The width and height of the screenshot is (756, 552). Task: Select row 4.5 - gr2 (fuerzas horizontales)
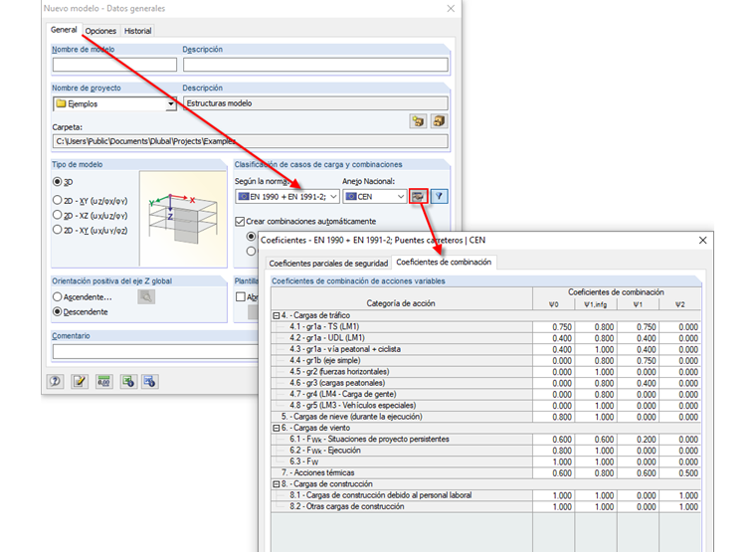(x=486, y=372)
